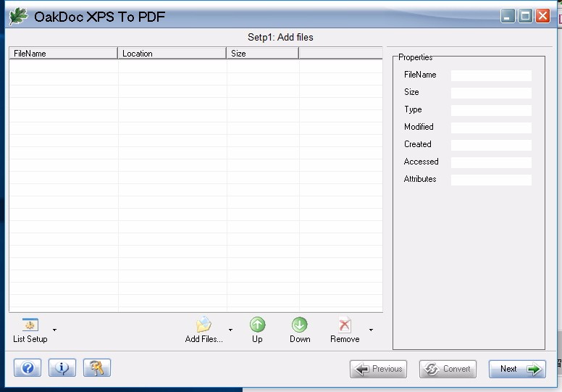The image size is (562, 392).
Task: Click the Created property field
Action: (491, 145)
